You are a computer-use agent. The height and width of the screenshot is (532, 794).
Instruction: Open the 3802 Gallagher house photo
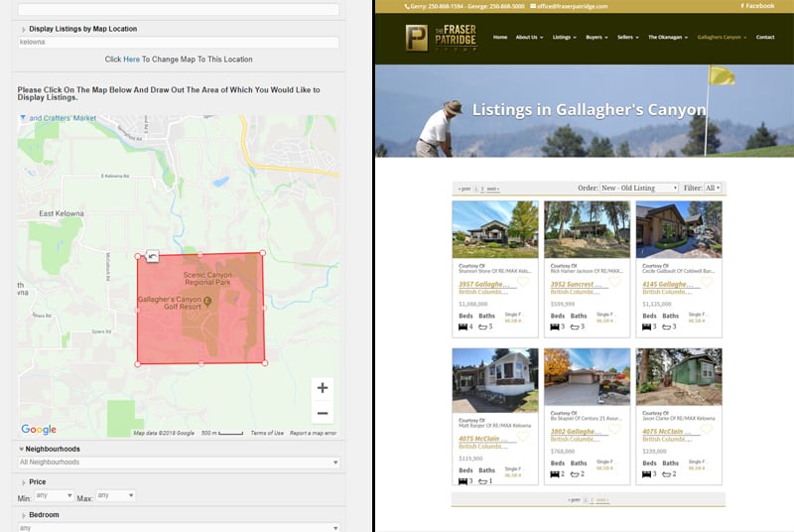[x=587, y=376]
